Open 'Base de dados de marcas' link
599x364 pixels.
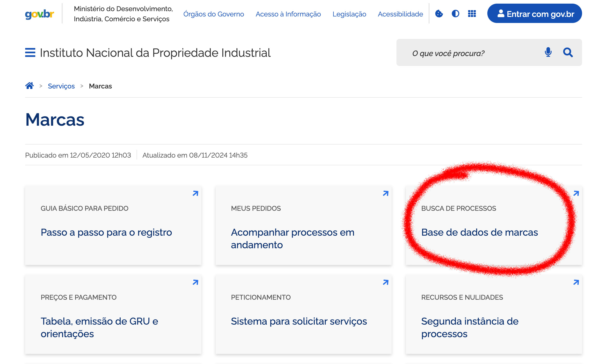[x=479, y=233]
